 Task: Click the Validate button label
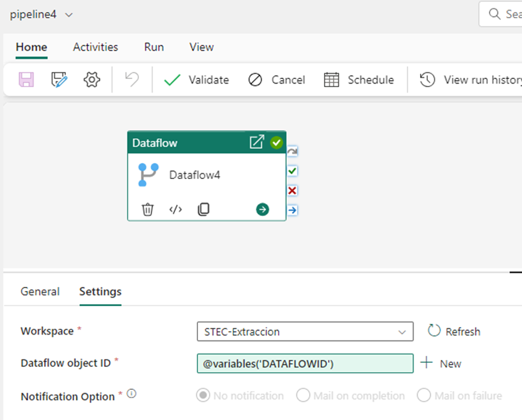pos(209,80)
